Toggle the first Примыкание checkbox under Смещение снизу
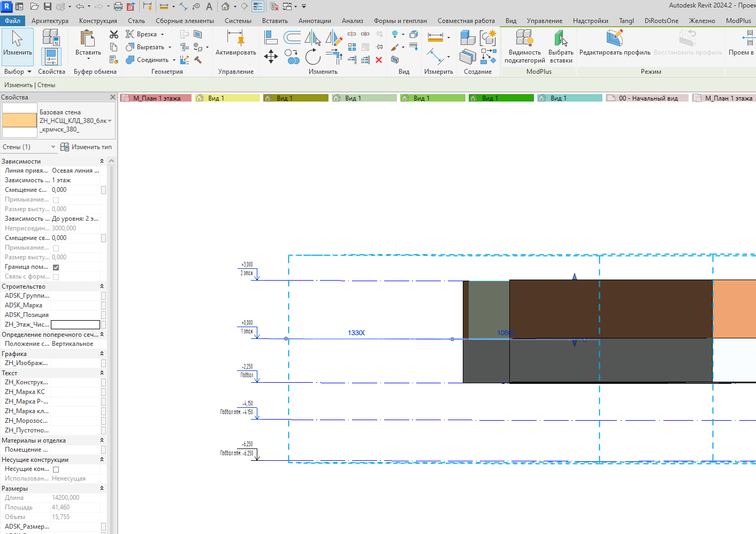The width and height of the screenshot is (756, 534). click(56, 200)
